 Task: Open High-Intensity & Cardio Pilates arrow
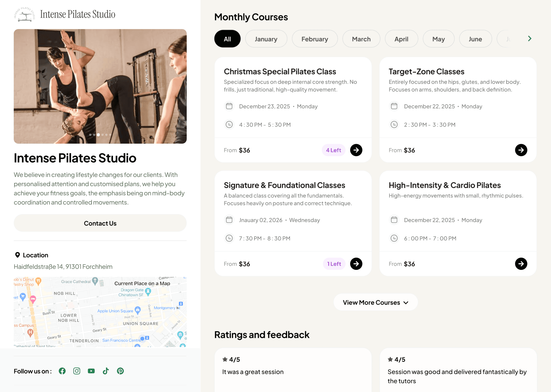click(x=521, y=264)
